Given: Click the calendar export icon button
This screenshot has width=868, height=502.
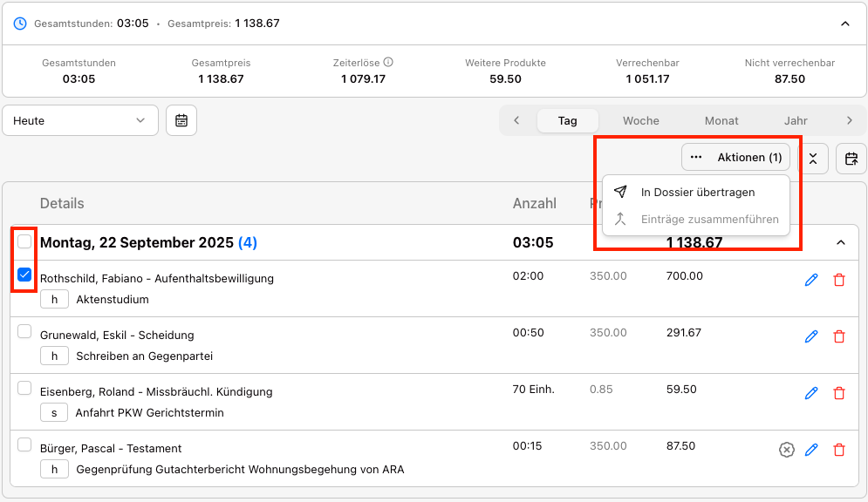Looking at the screenshot, I should tap(851, 158).
